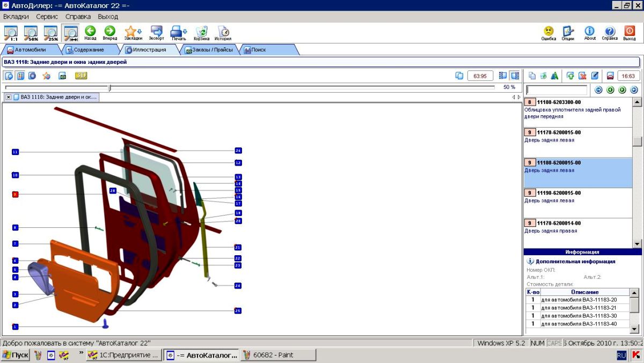Open the История history icon

click(223, 33)
